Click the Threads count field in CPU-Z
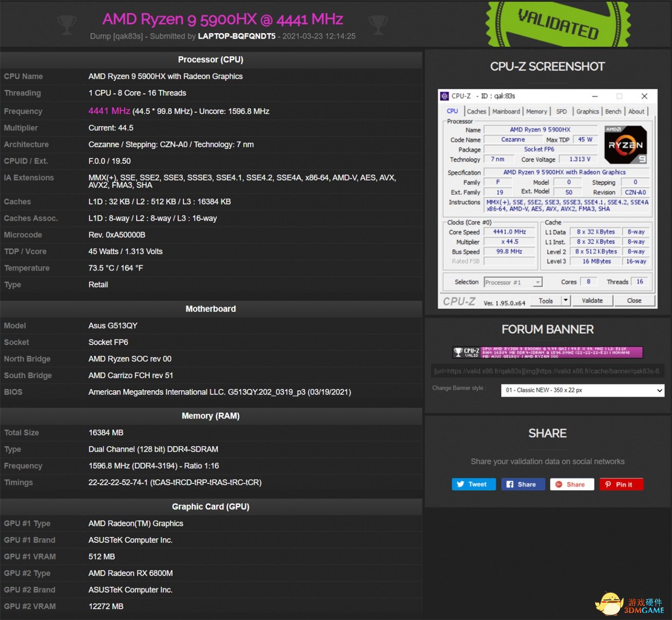672x620 pixels. tap(640, 282)
